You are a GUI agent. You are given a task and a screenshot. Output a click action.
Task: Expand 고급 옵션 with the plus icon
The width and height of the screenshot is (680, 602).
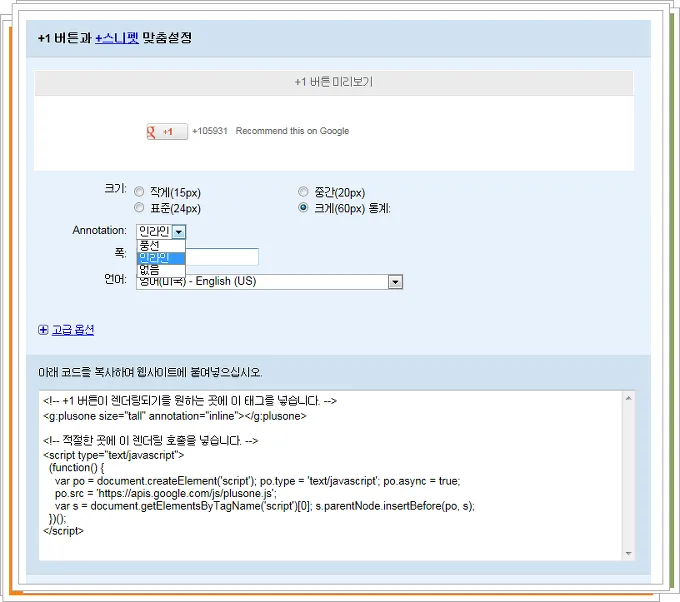click(x=43, y=330)
